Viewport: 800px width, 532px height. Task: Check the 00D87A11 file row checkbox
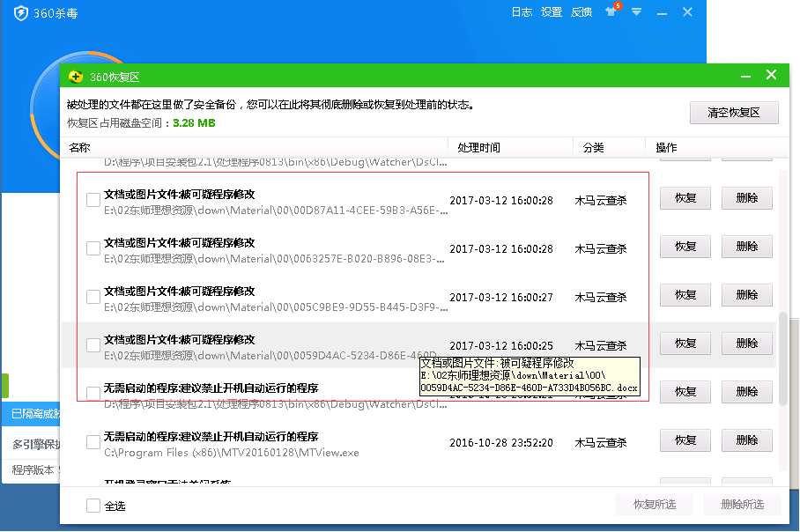coord(93,200)
